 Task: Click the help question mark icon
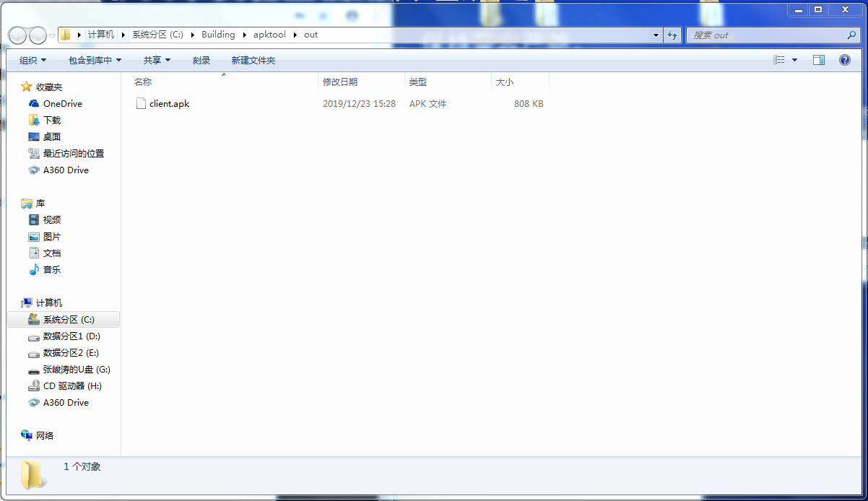coord(845,61)
